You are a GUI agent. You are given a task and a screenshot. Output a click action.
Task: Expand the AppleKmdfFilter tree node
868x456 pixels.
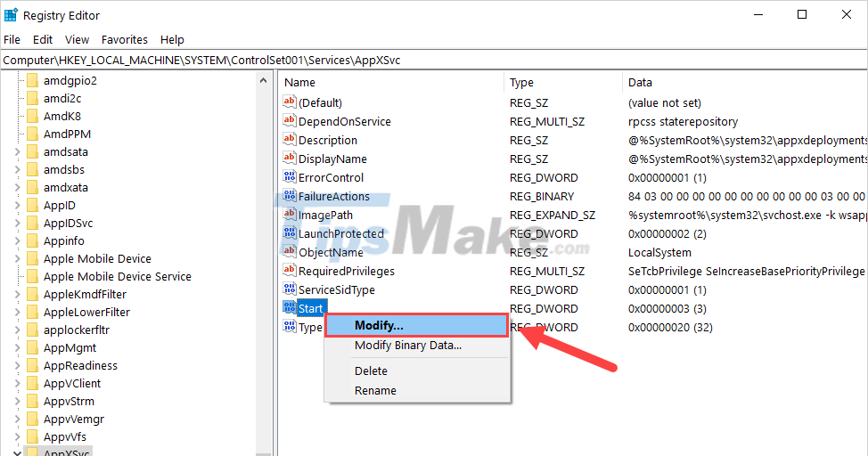17,294
